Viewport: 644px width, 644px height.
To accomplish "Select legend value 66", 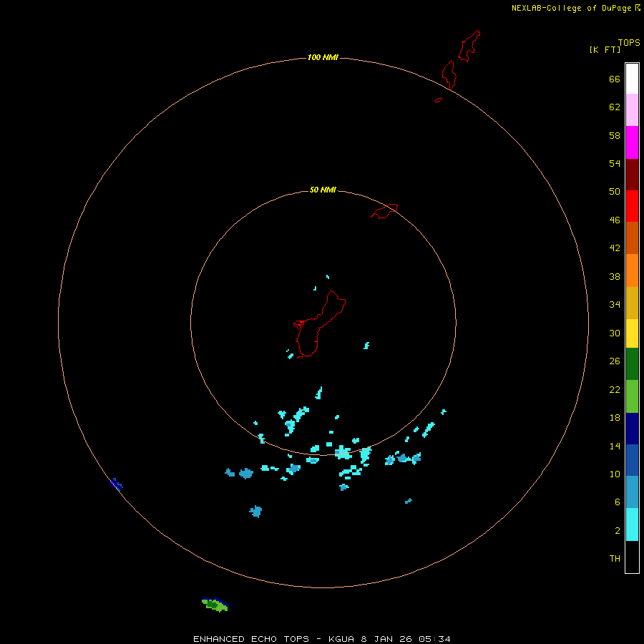I will (x=615, y=79).
